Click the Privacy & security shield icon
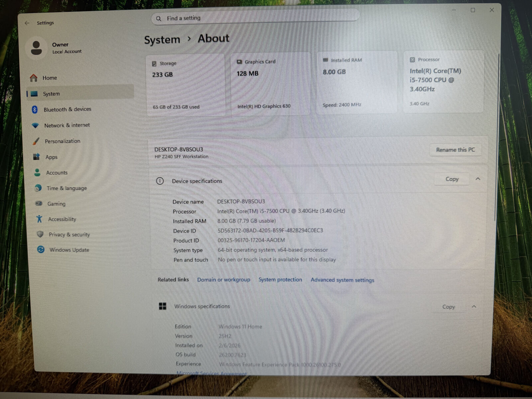The image size is (532, 399). pos(40,234)
